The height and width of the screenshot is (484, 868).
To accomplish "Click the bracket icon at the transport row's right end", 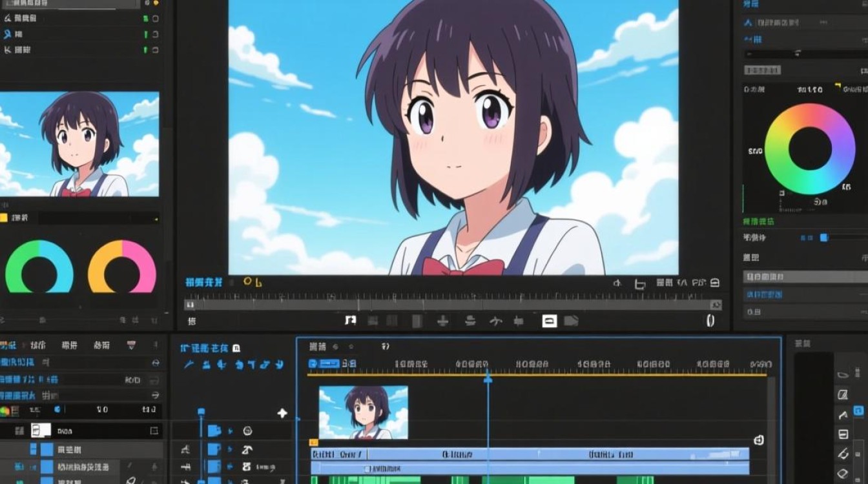I will pyautogui.click(x=710, y=320).
